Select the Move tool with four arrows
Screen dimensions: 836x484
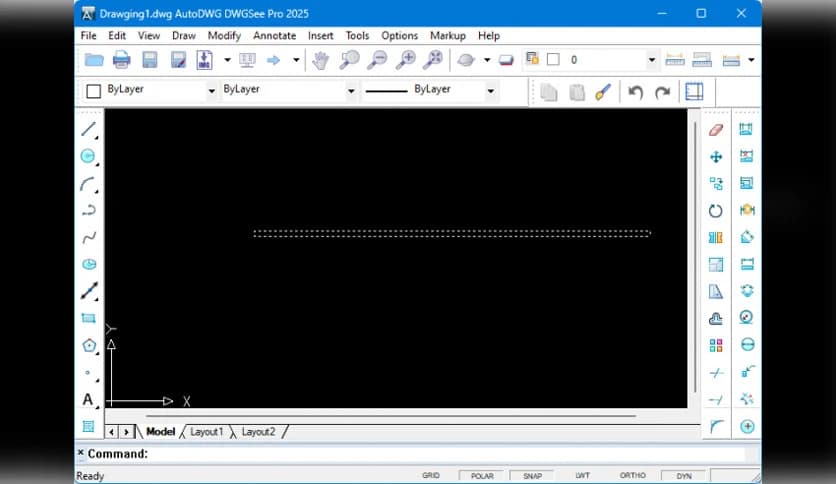[x=716, y=157]
